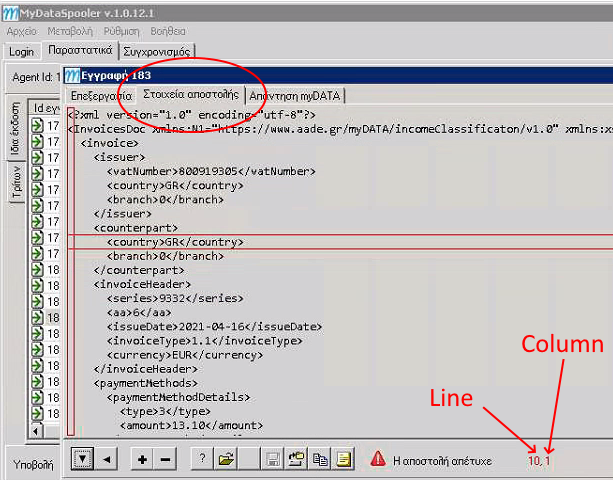Viewport: 613px width, 480px height.
Task: Click the currency EUR line
Action: coord(185,355)
